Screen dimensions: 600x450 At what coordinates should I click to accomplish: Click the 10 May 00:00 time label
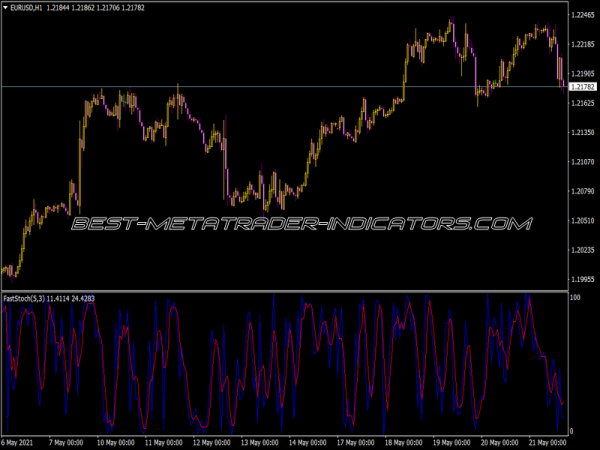[116, 441]
